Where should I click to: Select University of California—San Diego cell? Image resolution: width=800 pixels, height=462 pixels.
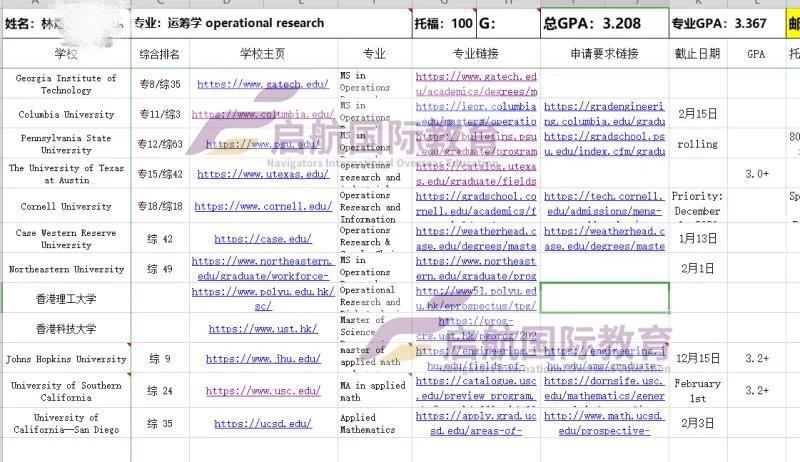pyautogui.click(x=66, y=424)
